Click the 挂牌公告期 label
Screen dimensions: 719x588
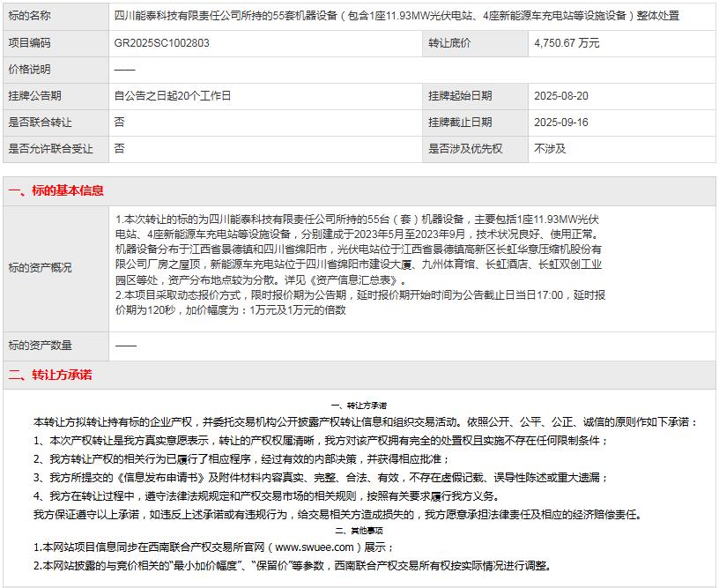tap(35, 96)
